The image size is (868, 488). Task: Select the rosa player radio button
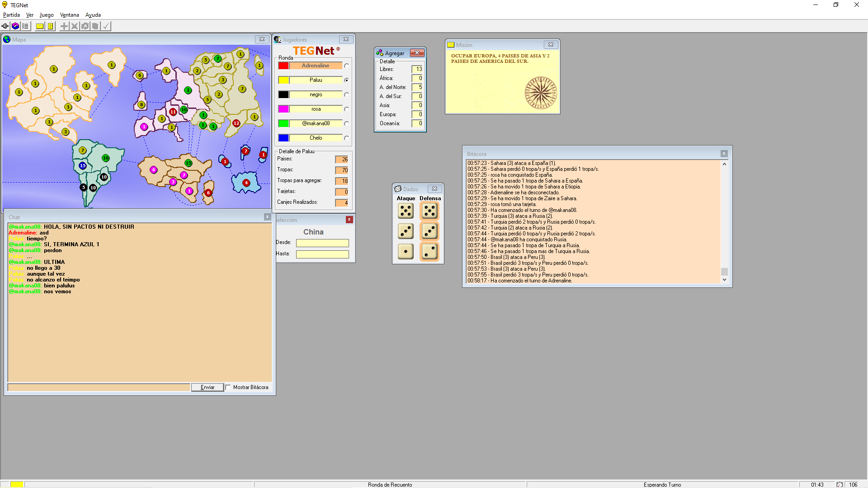coord(346,109)
